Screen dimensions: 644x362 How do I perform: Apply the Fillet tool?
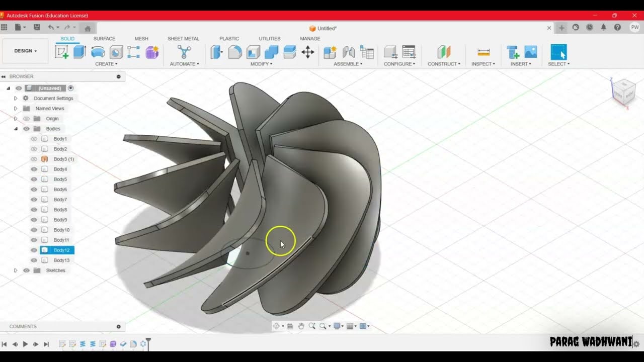pyautogui.click(x=235, y=52)
